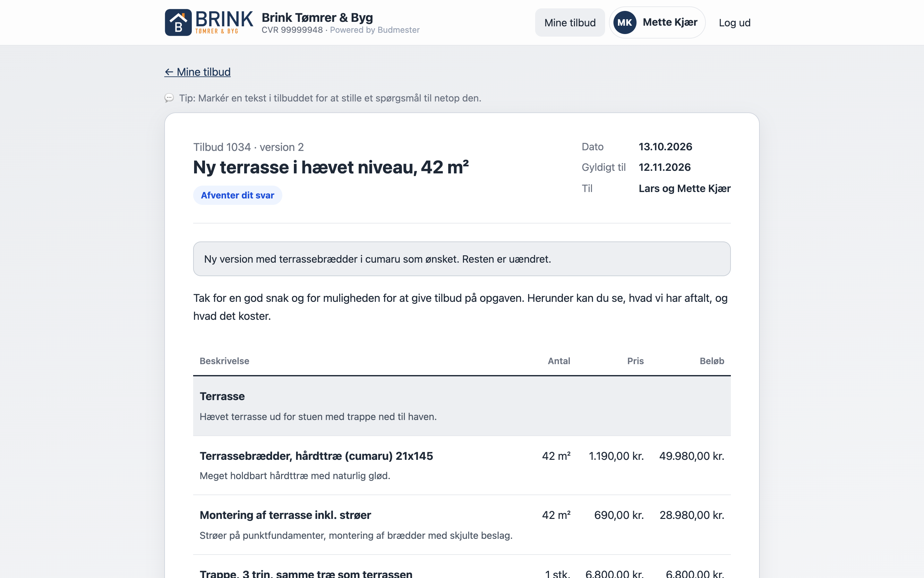Viewport: 924px width, 578px height.
Task: Click the Brink house logo icon
Action: coord(178,22)
